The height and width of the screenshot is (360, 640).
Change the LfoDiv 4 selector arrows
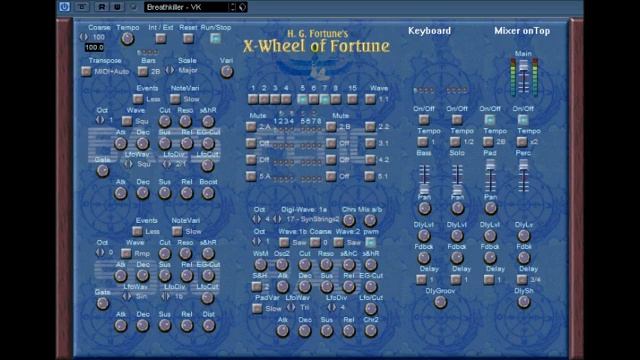pos(332,307)
